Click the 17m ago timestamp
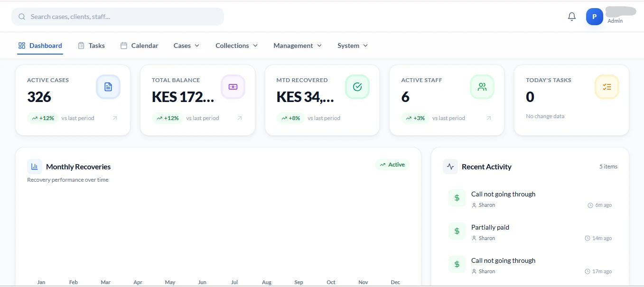644x287 pixels. 602,271
